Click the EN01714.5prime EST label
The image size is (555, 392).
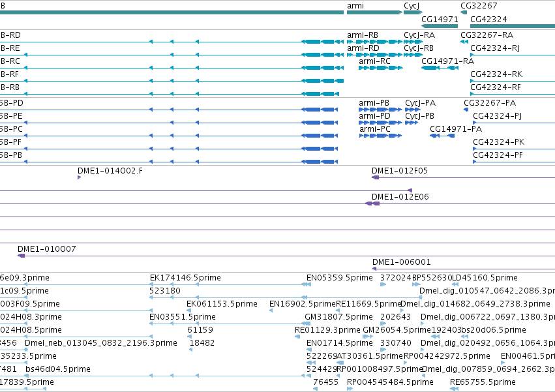click(x=339, y=343)
